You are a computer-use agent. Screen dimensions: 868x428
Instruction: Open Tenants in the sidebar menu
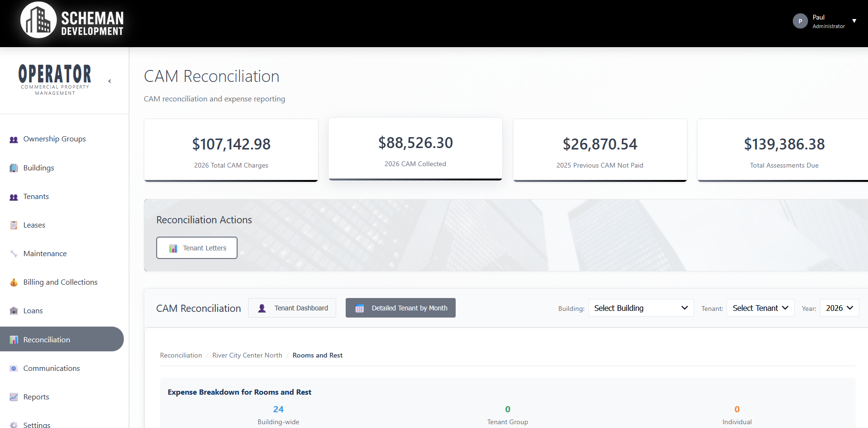pyautogui.click(x=36, y=197)
